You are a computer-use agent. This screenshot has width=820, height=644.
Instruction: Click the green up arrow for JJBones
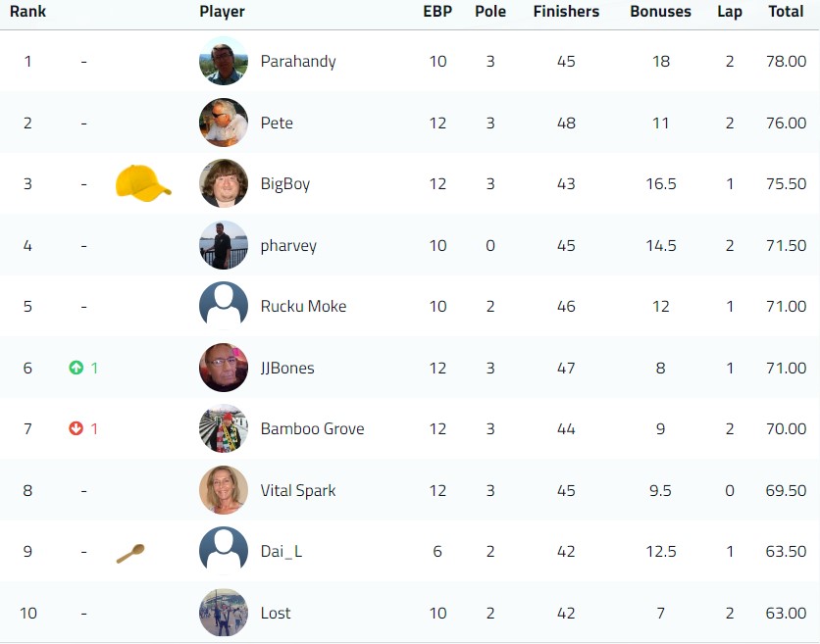pyautogui.click(x=76, y=368)
